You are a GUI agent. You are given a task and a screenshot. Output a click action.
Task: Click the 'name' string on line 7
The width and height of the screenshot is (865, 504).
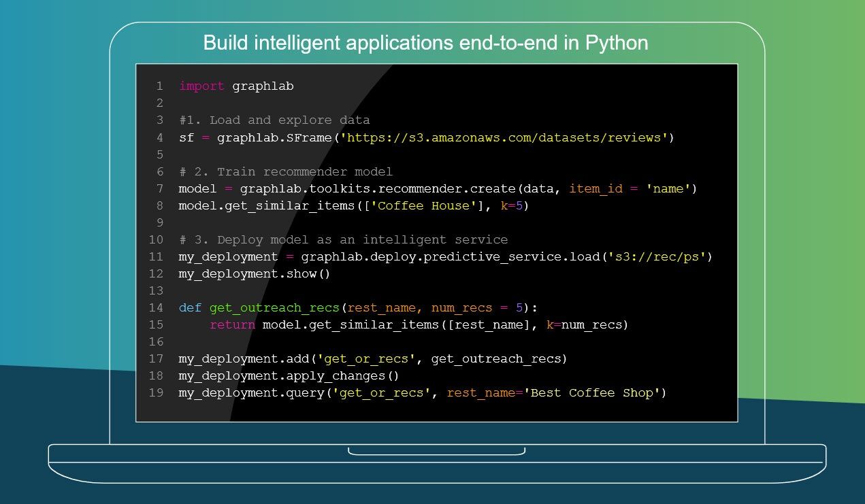[x=668, y=188]
